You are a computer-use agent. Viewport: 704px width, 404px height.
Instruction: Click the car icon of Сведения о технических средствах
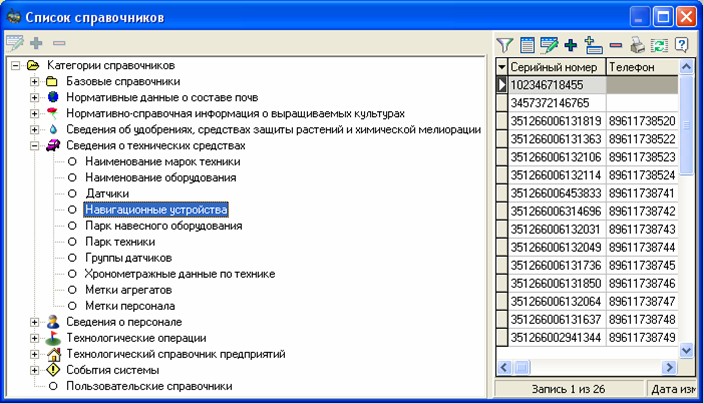point(53,145)
